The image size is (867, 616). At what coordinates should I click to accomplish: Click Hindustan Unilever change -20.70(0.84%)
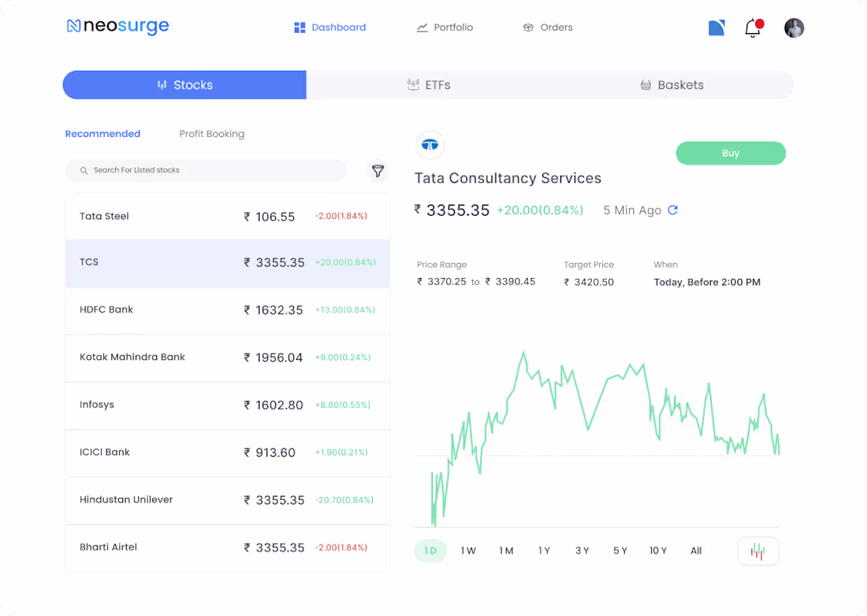pos(344,500)
